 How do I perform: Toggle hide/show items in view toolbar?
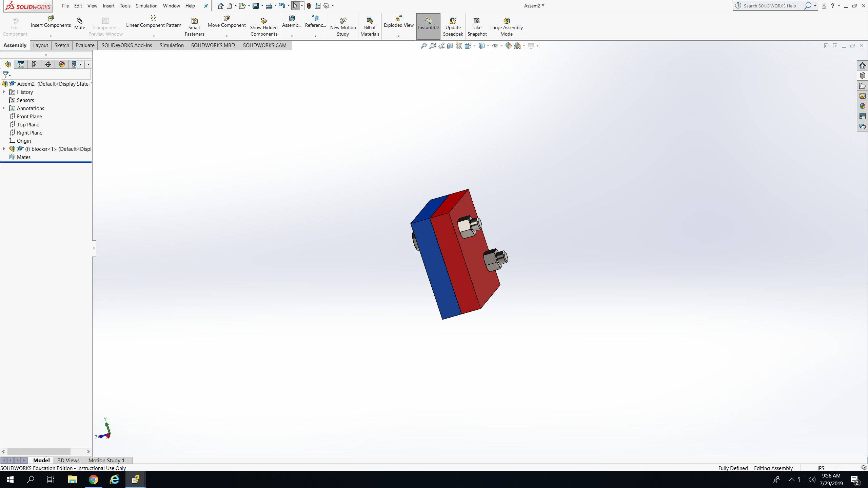click(x=495, y=46)
